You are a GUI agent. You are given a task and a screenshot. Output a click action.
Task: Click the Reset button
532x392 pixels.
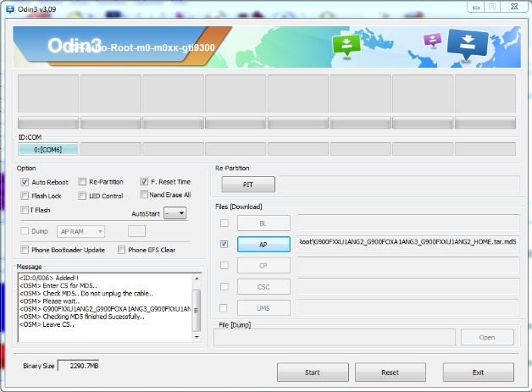[x=391, y=373]
